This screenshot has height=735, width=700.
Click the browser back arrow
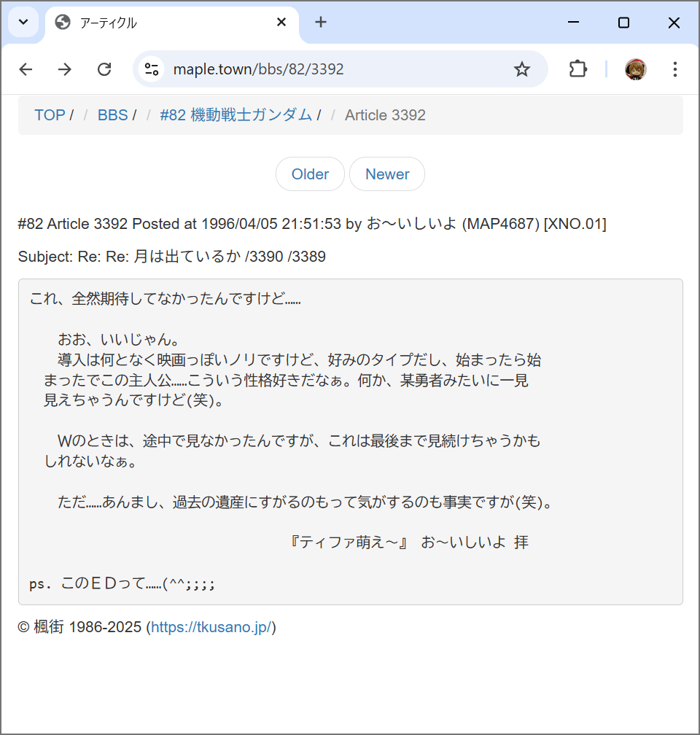tap(26, 69)
